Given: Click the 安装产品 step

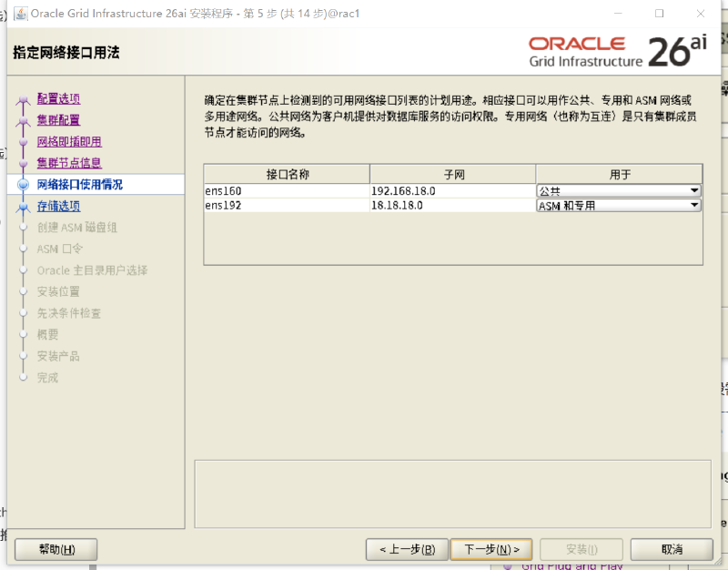Looking at the screenshot, I should [58, 356].
